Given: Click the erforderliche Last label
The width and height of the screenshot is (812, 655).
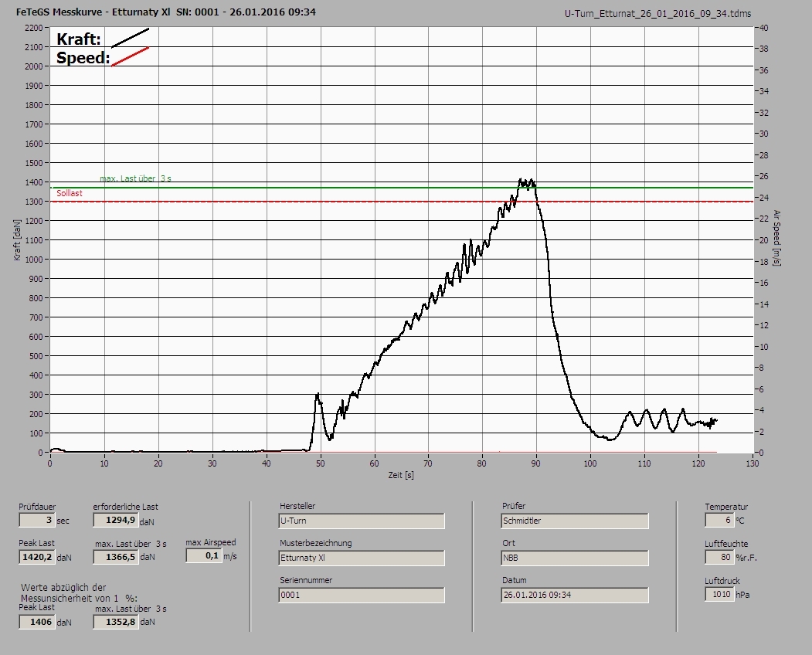Looking at the screenshot, I should [126, 507].
